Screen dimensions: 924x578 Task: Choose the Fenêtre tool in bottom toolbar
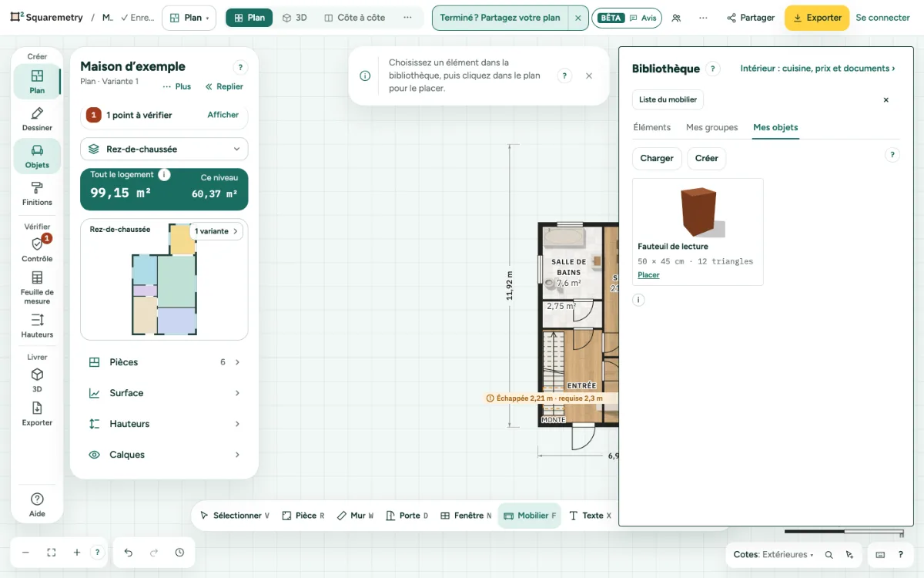tap(466, 516)
